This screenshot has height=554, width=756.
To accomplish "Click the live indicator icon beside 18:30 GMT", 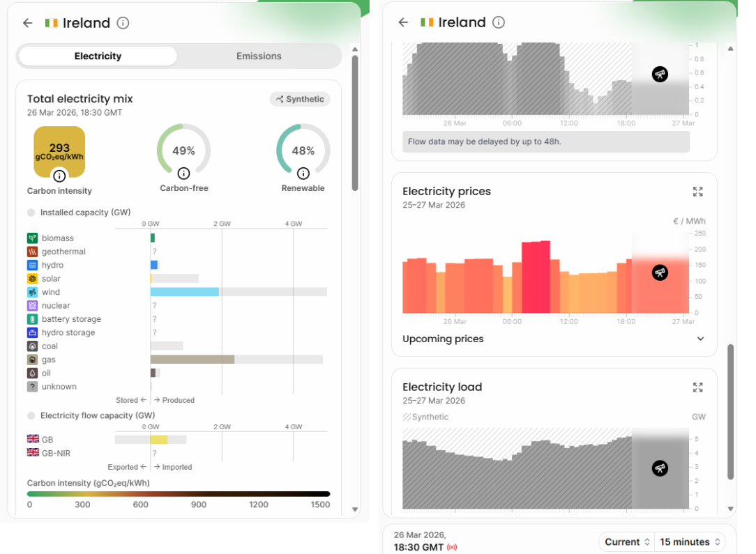I will click(452, 547).
